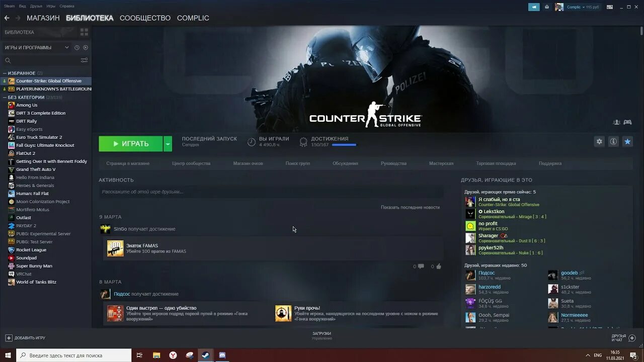This screenshot has width=644, height=362.
Task: Open the Windows Start menu
Action: pos(8,355)
